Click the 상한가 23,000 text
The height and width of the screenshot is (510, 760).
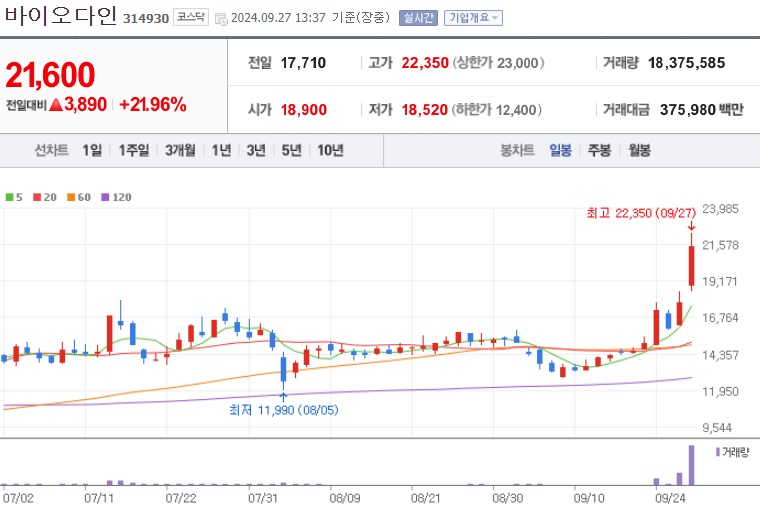pyautogui.click(x=498, y=63)
